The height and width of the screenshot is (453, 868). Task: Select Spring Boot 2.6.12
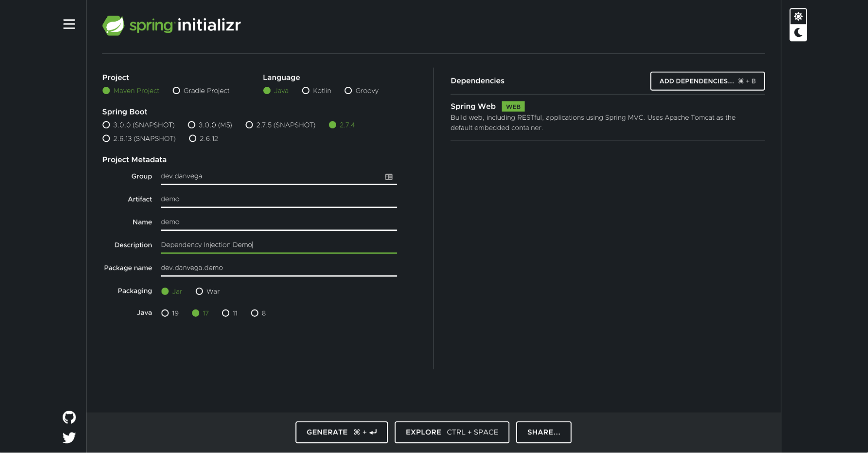[x=204, y=138]
